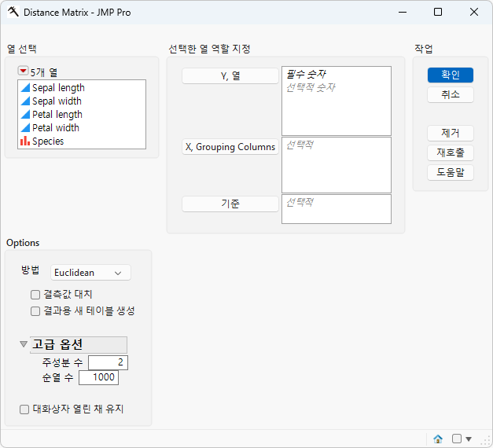Maximize the Distance Matrix window
The width and height of the screenshot is (493, 448).
[438, 12]
